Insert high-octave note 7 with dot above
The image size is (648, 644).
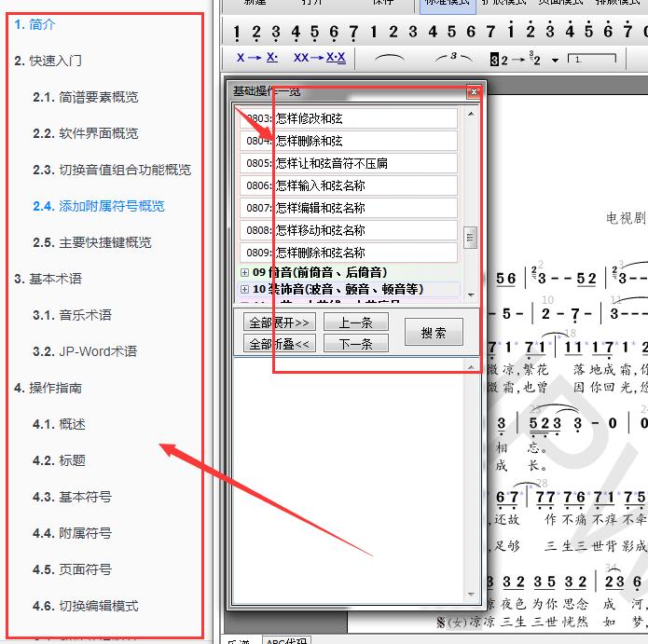tap(627, 30)
